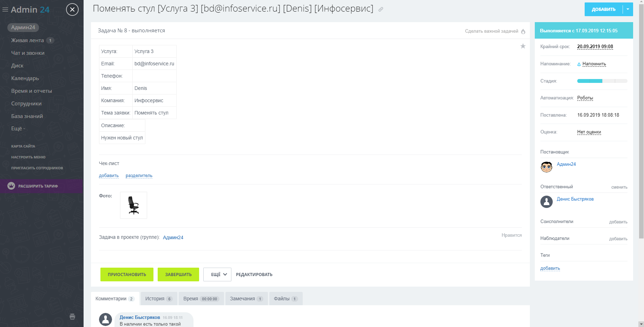The height and width of the screenshot is (327, 644).
Task: Open Админ24 creator avatar
Action: (x=546, y=167)
